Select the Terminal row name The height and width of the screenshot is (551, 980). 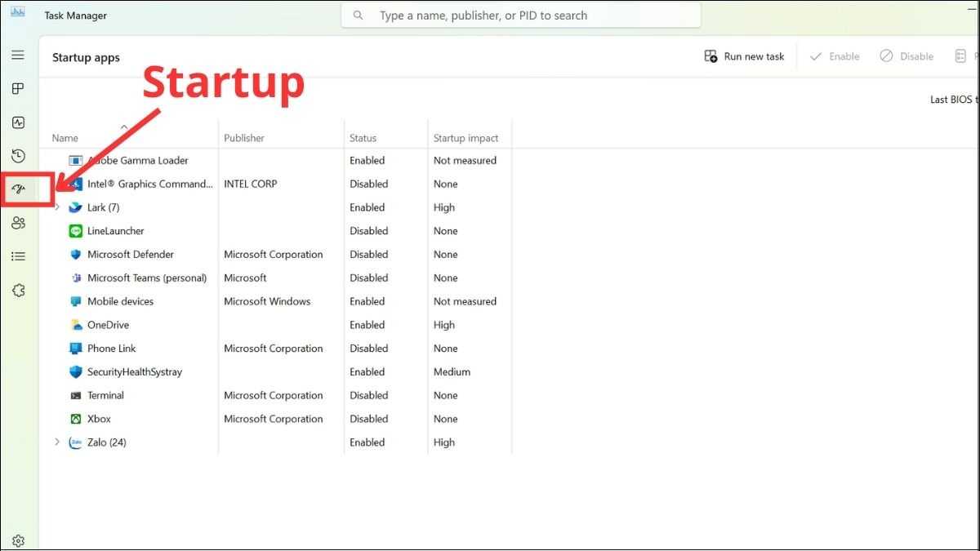106,395
